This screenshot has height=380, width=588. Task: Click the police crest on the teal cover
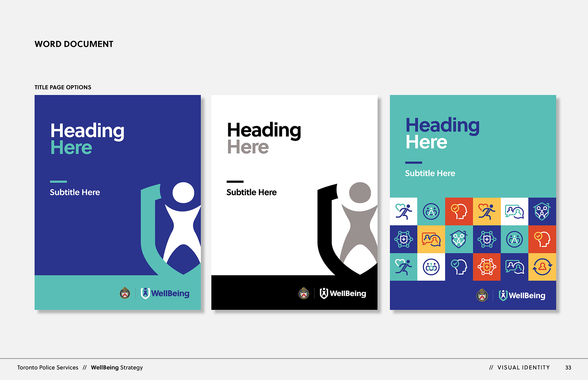[x=482, y=295]
